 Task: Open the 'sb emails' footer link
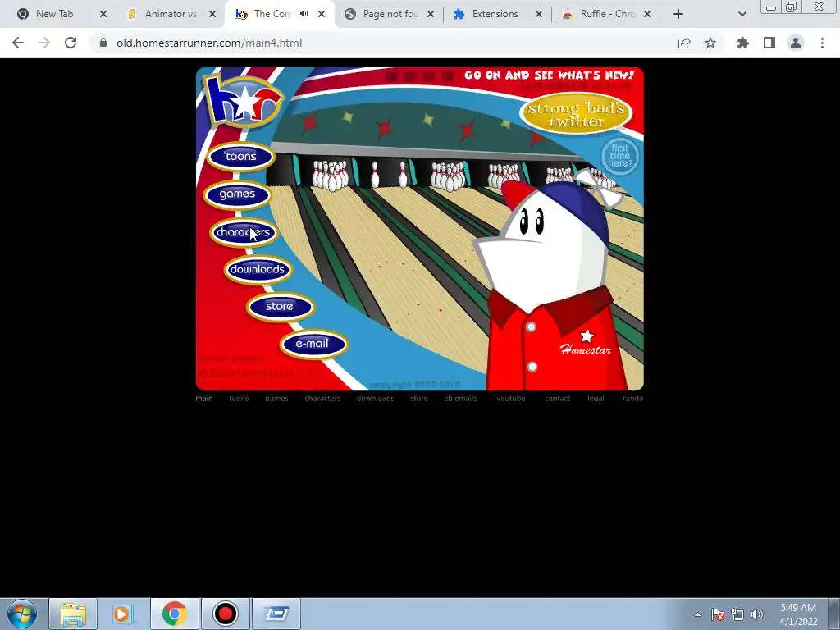461,398
